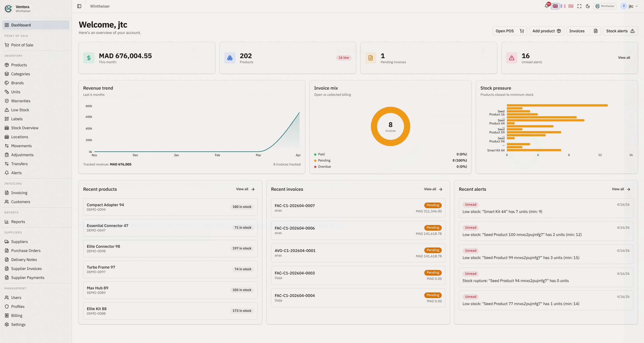644x343 pixels.
Task: Open the Transfers page
Action: [x=19, y=164]
